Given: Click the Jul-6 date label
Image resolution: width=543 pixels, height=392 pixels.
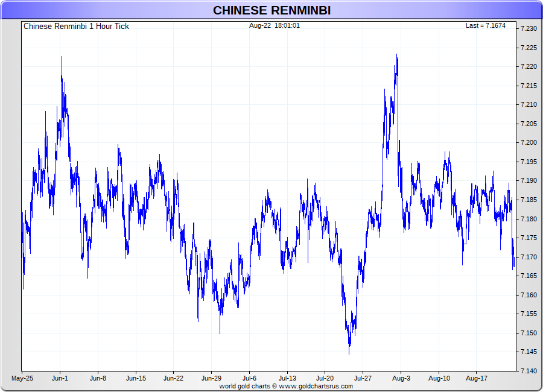Looking at the screenshot, I should pyautogui.click(x=249, y=379).
